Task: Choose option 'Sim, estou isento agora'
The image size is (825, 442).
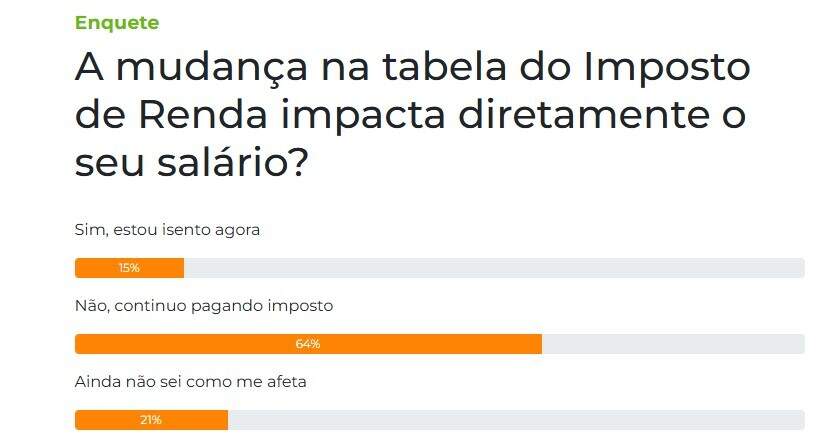Action: 167,230
